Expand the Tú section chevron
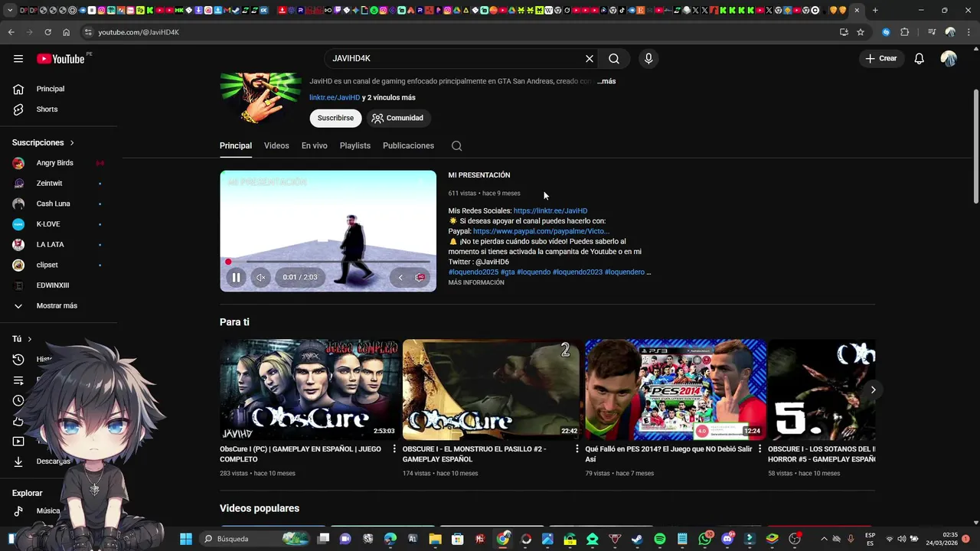Viewport: 980px width, 551px height. [x=30, y=339]
